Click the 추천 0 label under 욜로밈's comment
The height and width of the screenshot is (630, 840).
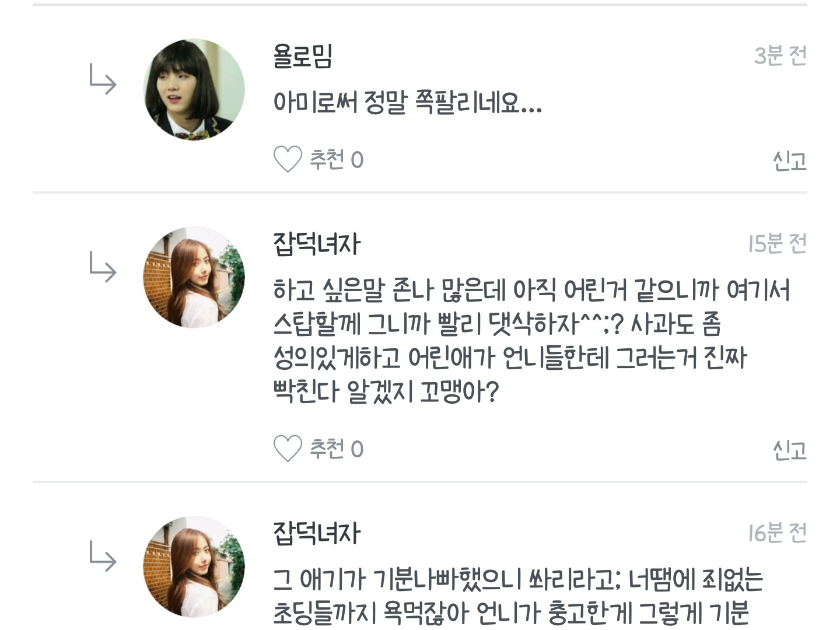click(336, 159)
